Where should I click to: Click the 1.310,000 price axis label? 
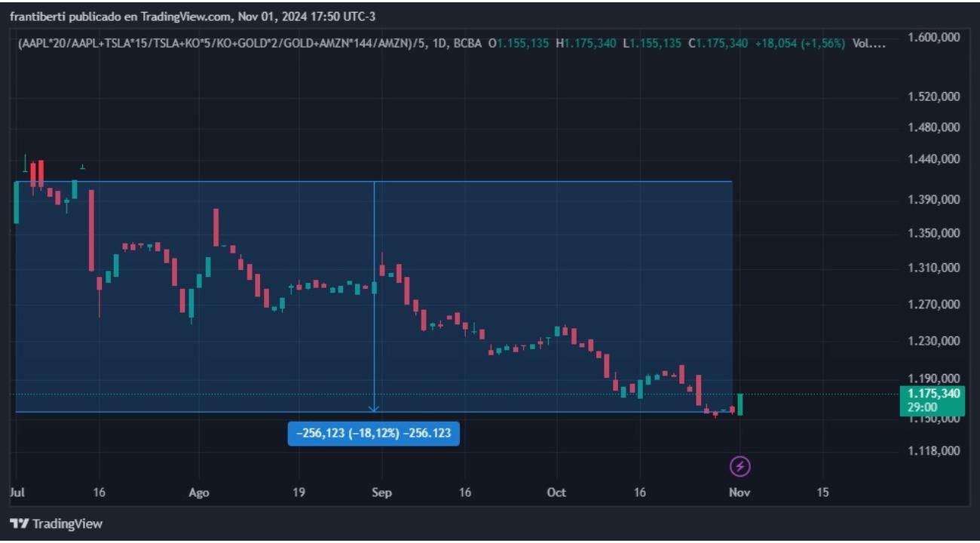(935, 268)
